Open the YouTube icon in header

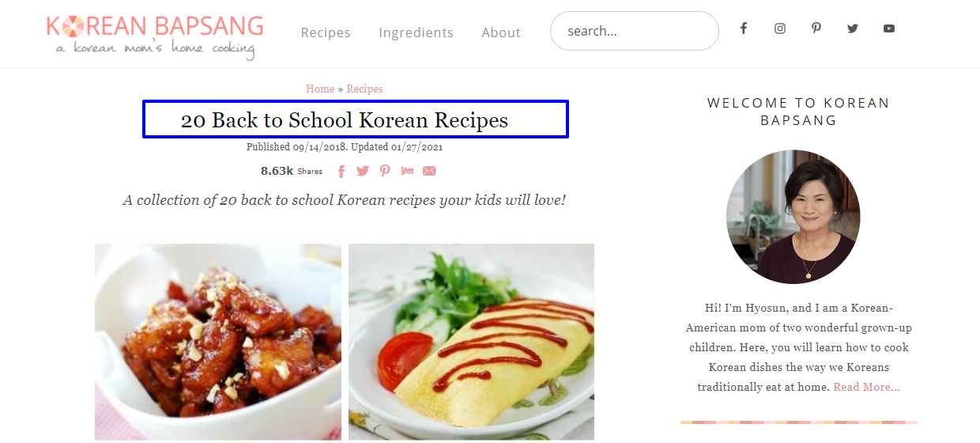[889, 28]
